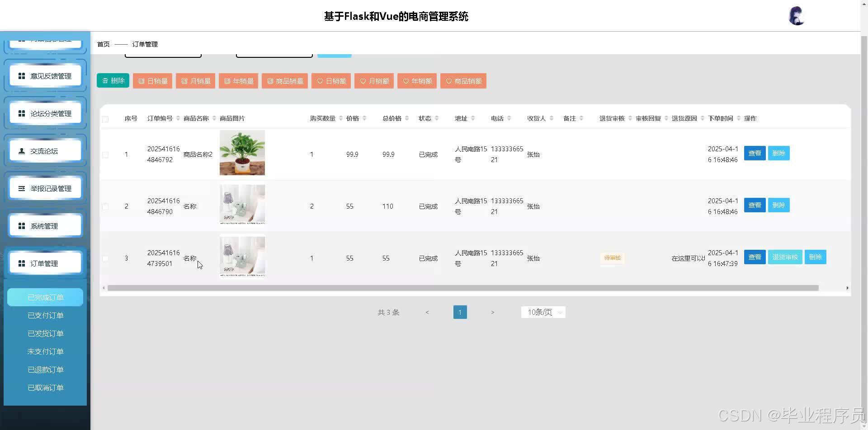Image resolution: width=868 pixels, height=430 pixels.
Task: Go to the previous page arrow
Action: coord(427,312)
